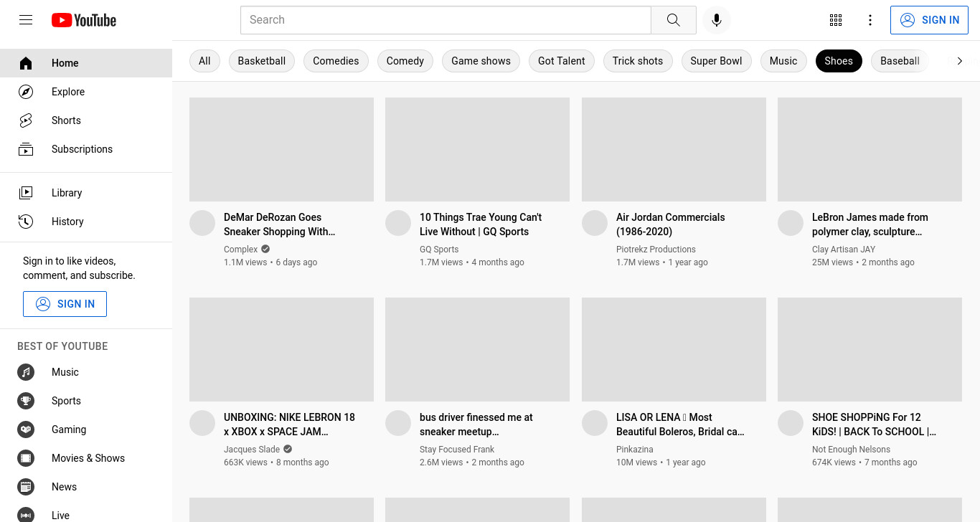Open the three-dot settings menu
The image size is (980, 522).
pos(870,20)
